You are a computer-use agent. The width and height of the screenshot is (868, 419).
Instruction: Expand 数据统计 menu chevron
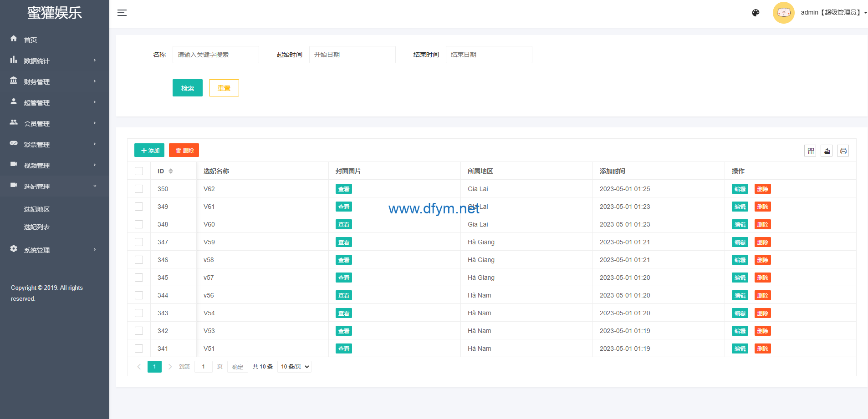click(x=95, y=61)
